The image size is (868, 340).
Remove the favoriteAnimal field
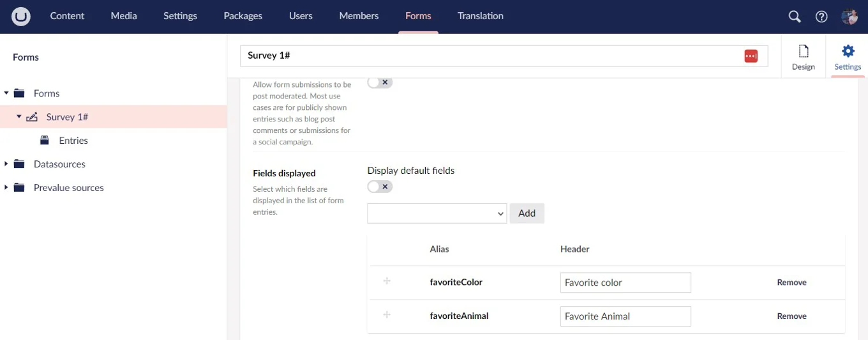tap(791, 316)
